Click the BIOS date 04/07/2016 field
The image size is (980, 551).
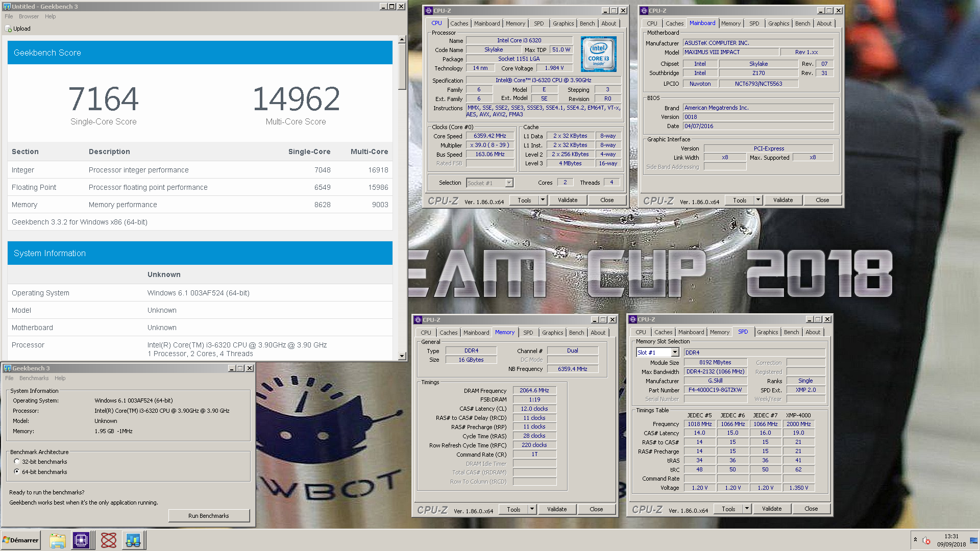[x=758, y=126]
